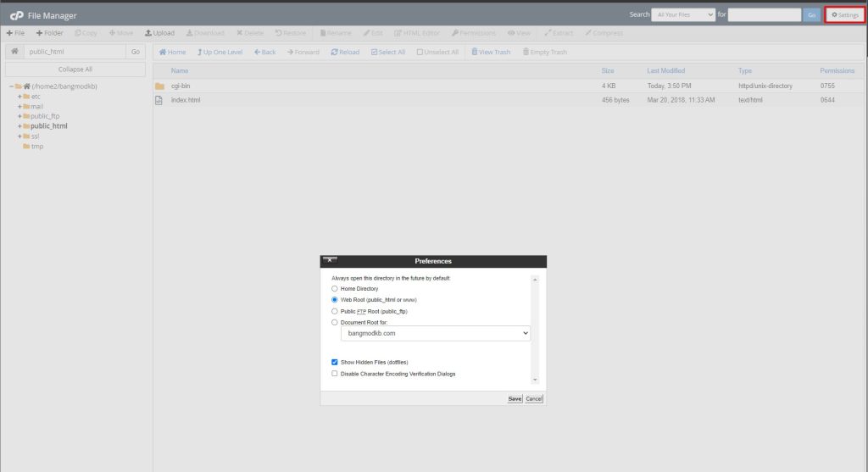
Task: Click the Delete toolbar button
Action: point(250,33)
